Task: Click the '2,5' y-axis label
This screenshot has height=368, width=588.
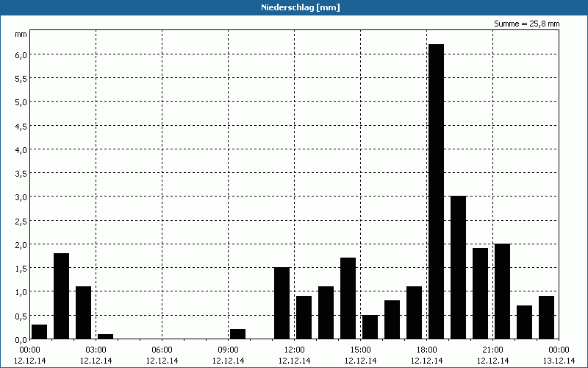Action: tap(22, 222)
